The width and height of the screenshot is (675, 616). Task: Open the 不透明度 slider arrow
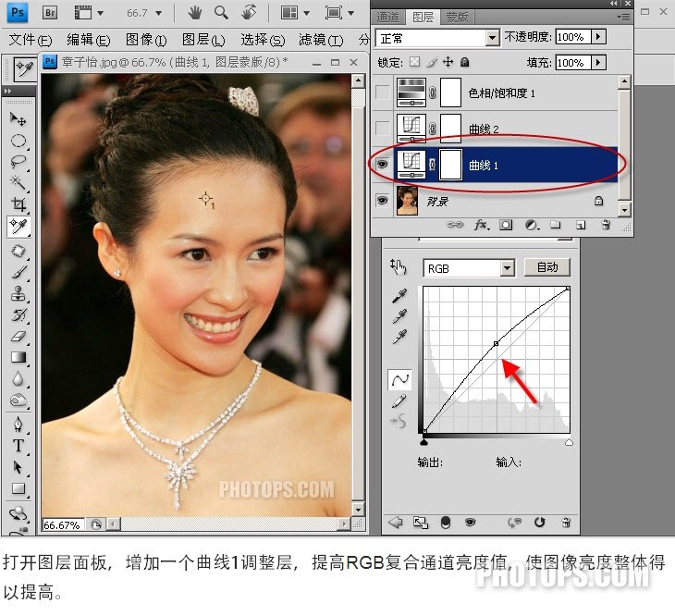(598, 37)
